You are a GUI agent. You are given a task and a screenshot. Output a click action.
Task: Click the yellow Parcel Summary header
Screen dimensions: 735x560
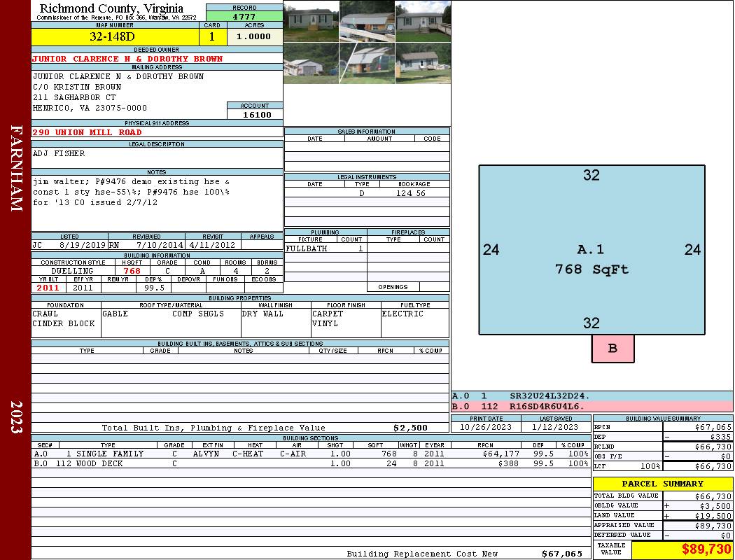pyautogui.click(x=662, y=484)
